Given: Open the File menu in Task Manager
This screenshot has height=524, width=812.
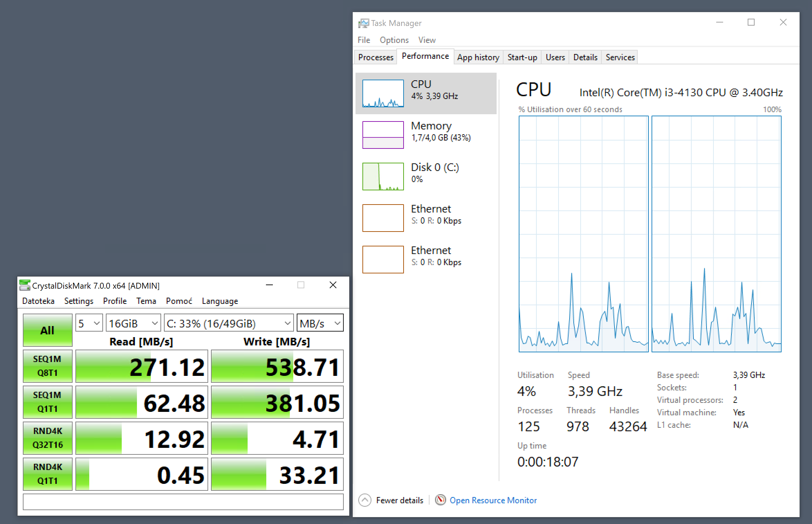Looking at the screenshot, I should click(x=364, y=40).
